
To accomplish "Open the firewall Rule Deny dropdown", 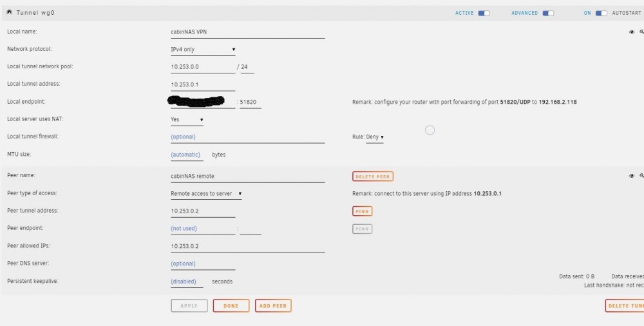I will (375, 137).
